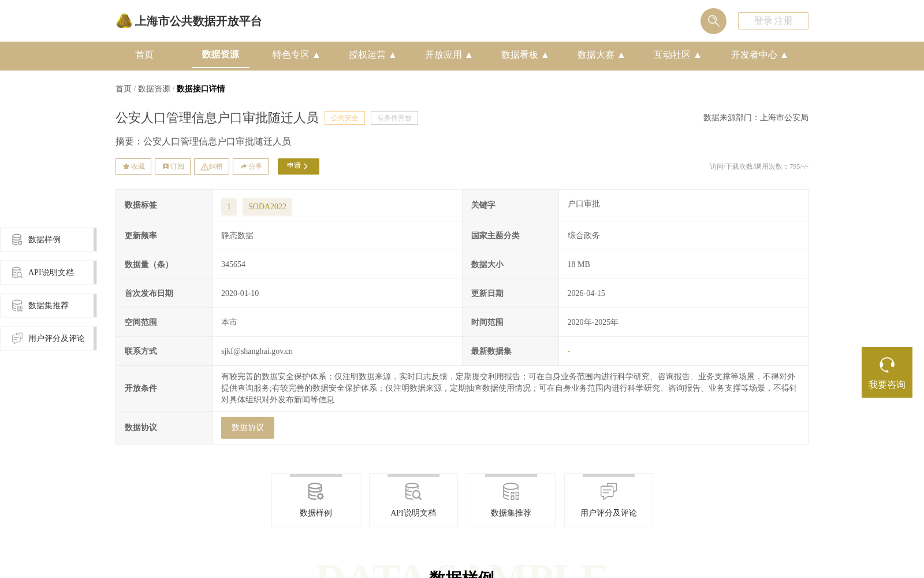924x578 pixels.
Task: Click the keyword value 户口审批
Action: tap(584, 204)
